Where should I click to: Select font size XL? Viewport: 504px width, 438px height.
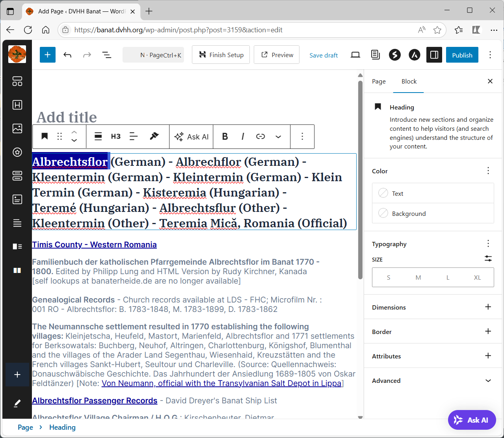point(477,277)
